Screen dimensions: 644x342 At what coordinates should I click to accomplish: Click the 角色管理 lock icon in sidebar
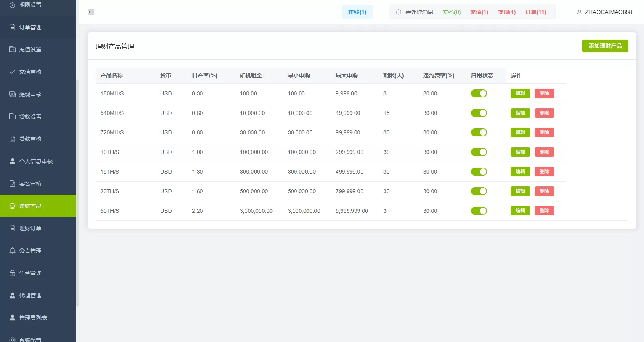click(12, 273)
